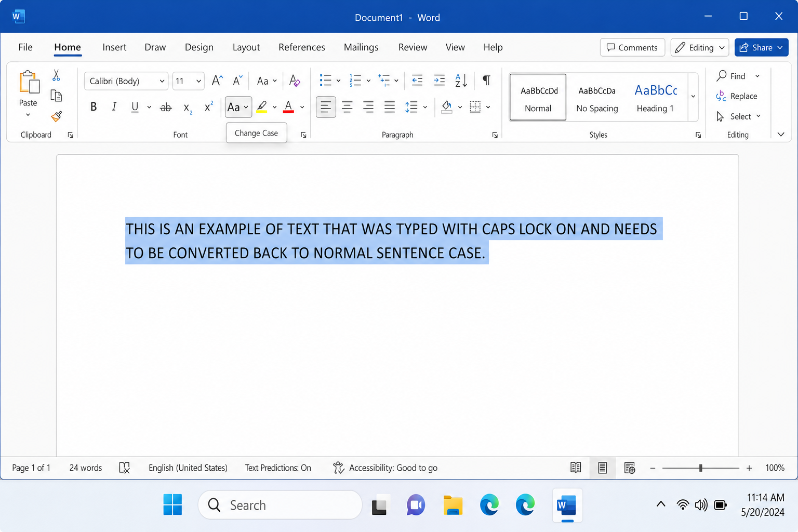Sort the selection alphabetically
Image resolution: width=798 pixels, height=532 pixels.
click(x=461, y=80)
